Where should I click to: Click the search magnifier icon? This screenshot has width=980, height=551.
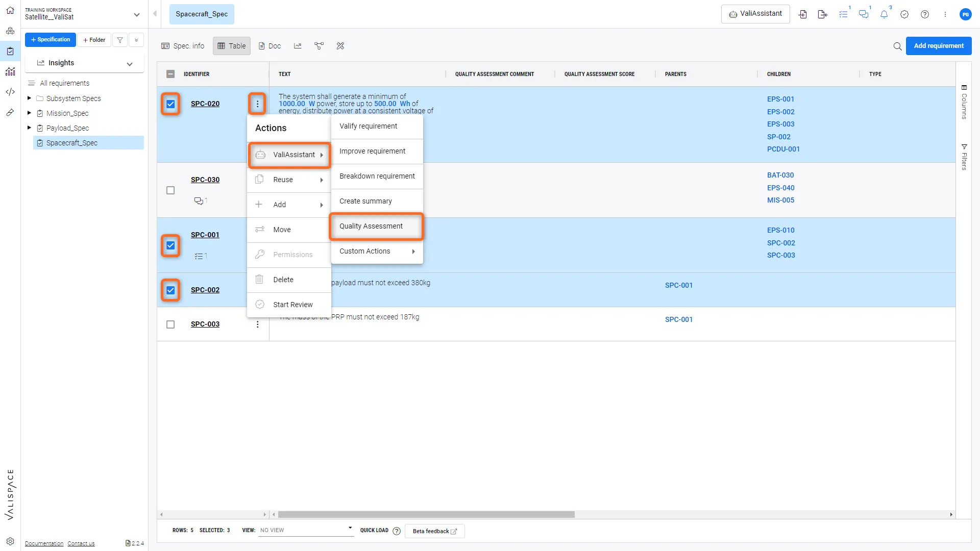click(x=897, y=46)
